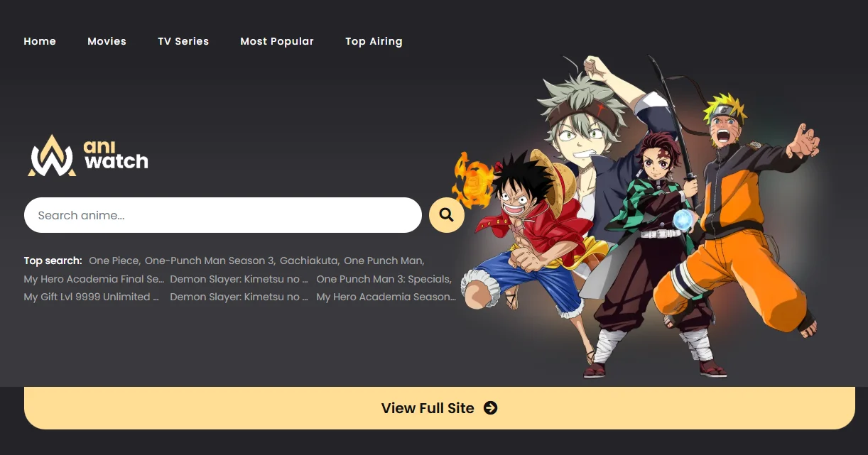This screenshot has width=868, height=455.
Task: Click inside the Search anime input field
Action: click(213, 215)
